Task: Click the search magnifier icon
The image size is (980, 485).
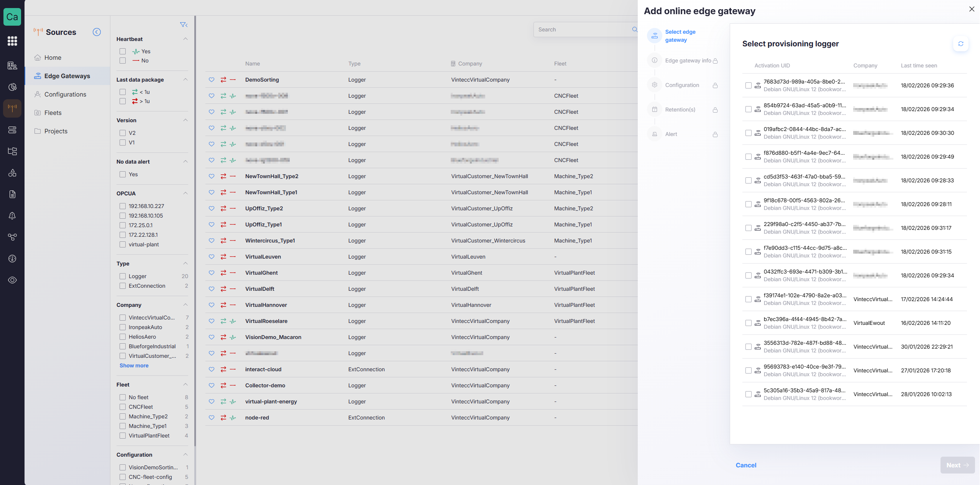Action: [x=634, y=29]
